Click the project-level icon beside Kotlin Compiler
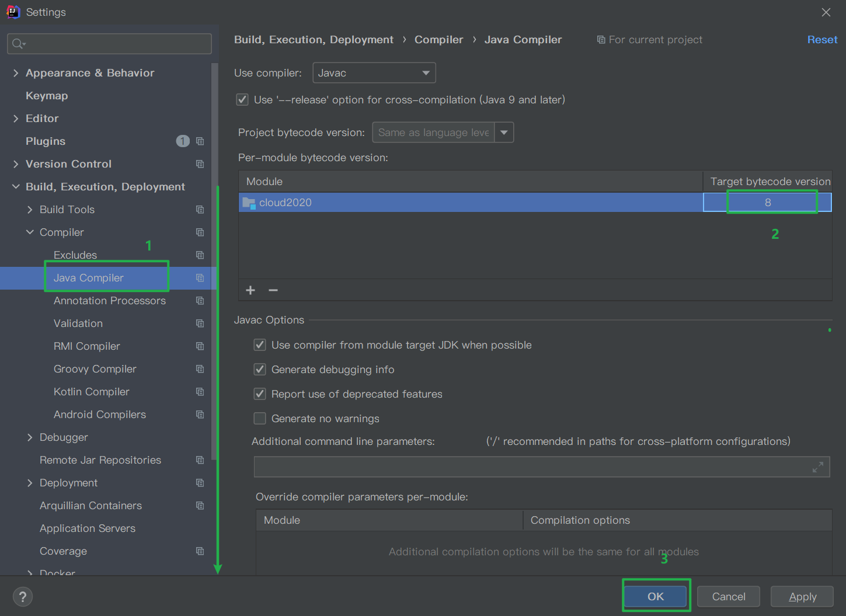The image size is (846, 616). [200, 392]
